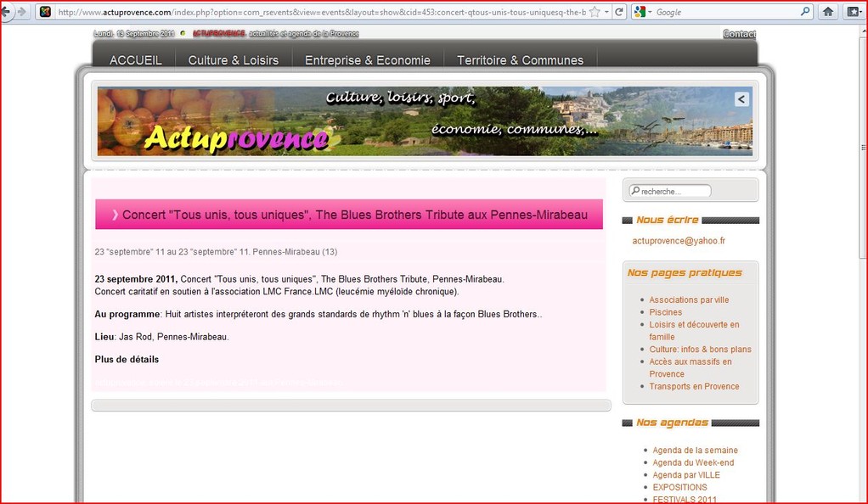Click the Contact link at top
The image size is (868, 504).
point(739,34)
